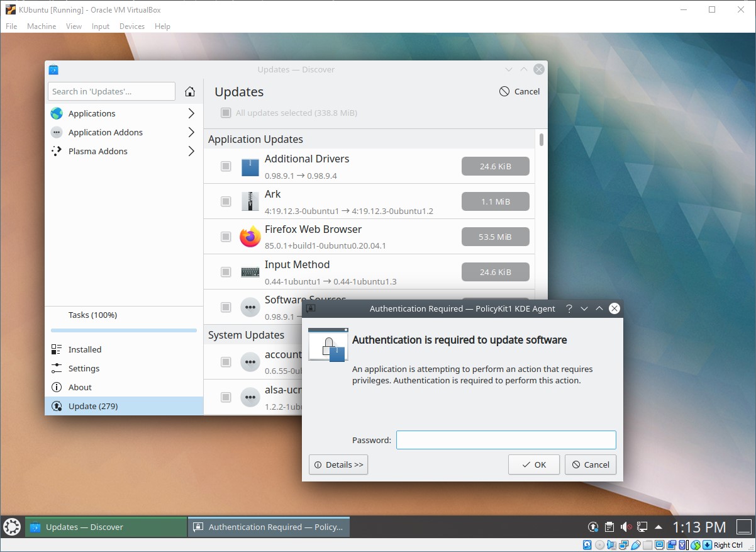Click VirtualBox keyboard capture arrow icon
756x552 pixels.
pos(707,545)
